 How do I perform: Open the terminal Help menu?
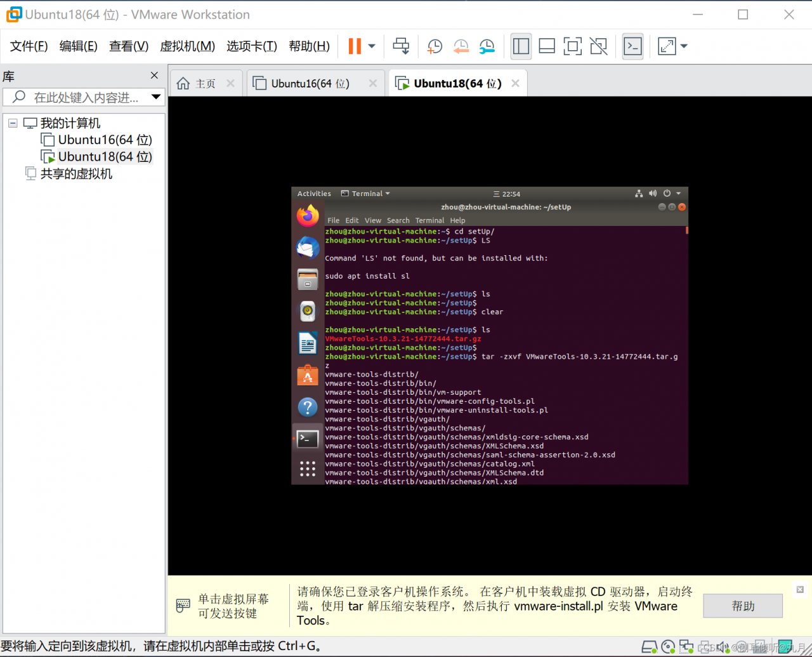click(x=457, y=220)
